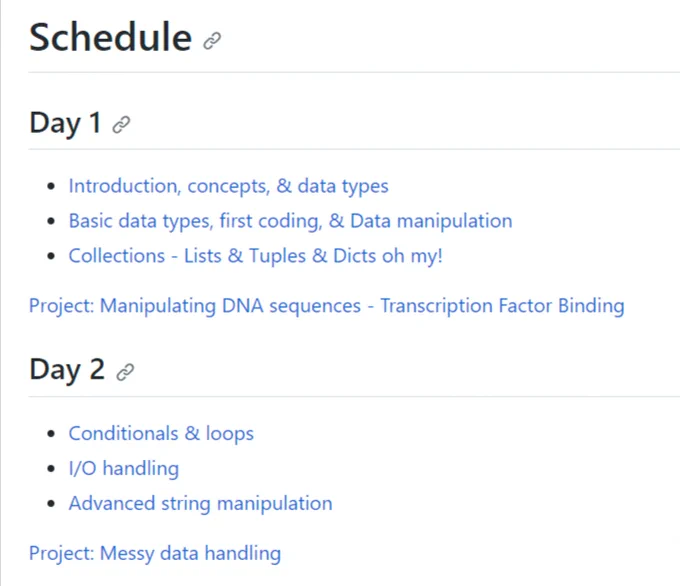This screenshot has width=680, height=586.
Task: Click the anchor link icon beside Schedule
Action: 212,41
